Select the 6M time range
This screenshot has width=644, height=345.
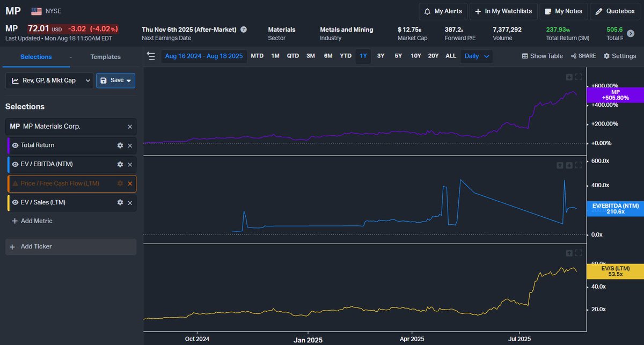[x=328, y=56]
